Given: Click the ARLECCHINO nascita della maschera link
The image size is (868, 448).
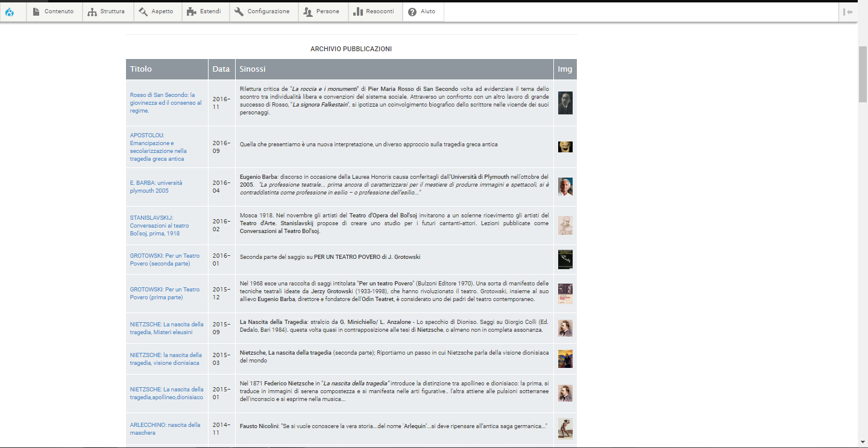Looking at the screenshot, I should pos(165,428).
